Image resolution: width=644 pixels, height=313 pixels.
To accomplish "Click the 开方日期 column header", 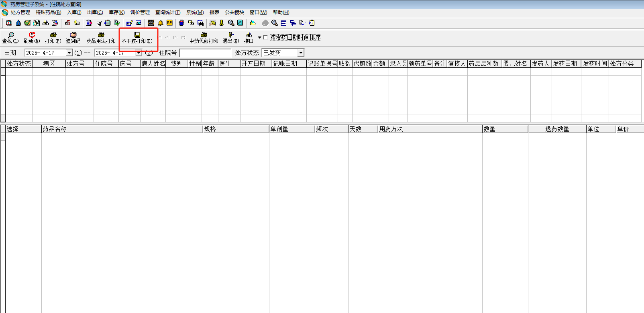I will click(x=256, y=63).
